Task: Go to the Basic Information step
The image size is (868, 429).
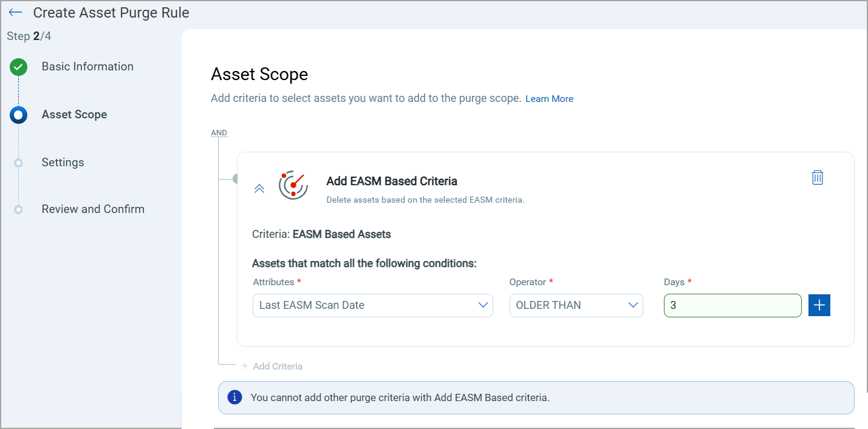Action: point(87,67)
